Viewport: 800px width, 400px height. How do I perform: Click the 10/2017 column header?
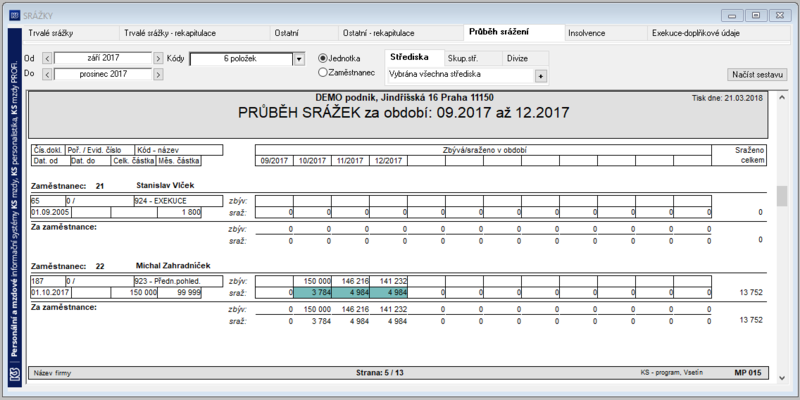(312, 161)
